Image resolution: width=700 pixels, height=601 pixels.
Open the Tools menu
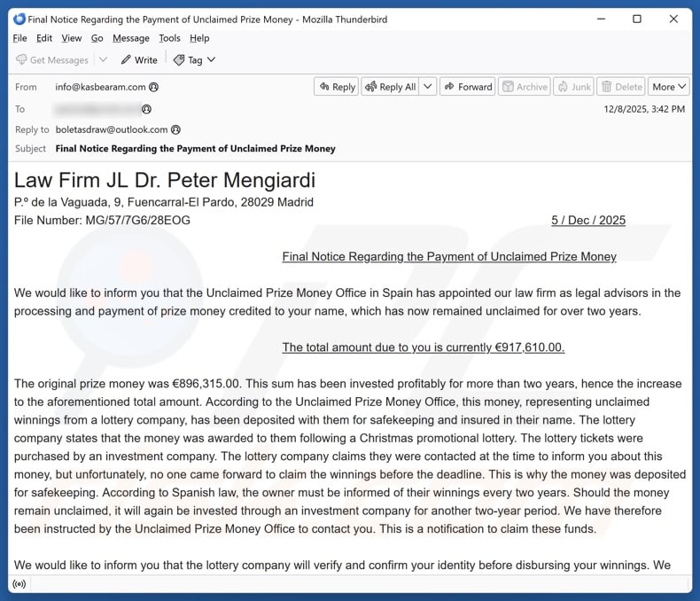click(x=169, y=38)
